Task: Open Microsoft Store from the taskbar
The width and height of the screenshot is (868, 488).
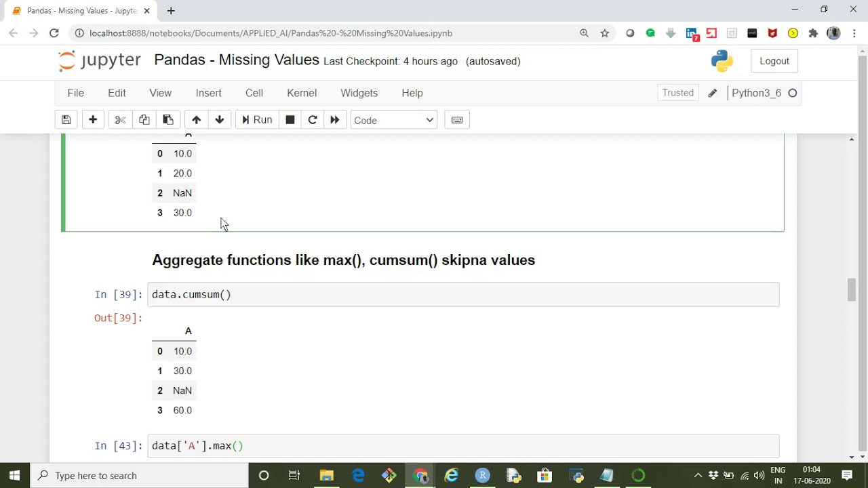Action: 545,475
